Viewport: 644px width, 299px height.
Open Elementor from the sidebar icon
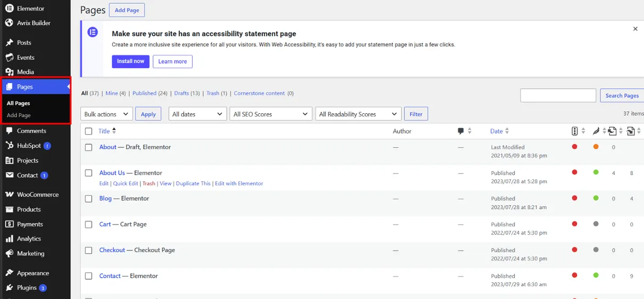click(9, 9)
